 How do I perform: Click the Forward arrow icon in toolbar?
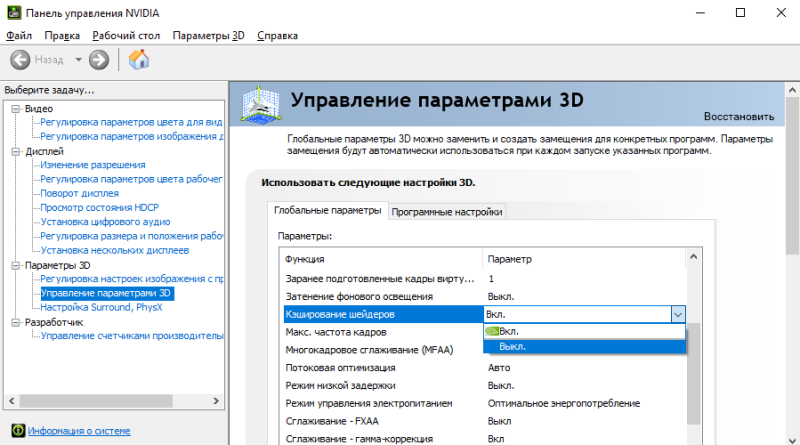tap(99, 60)
